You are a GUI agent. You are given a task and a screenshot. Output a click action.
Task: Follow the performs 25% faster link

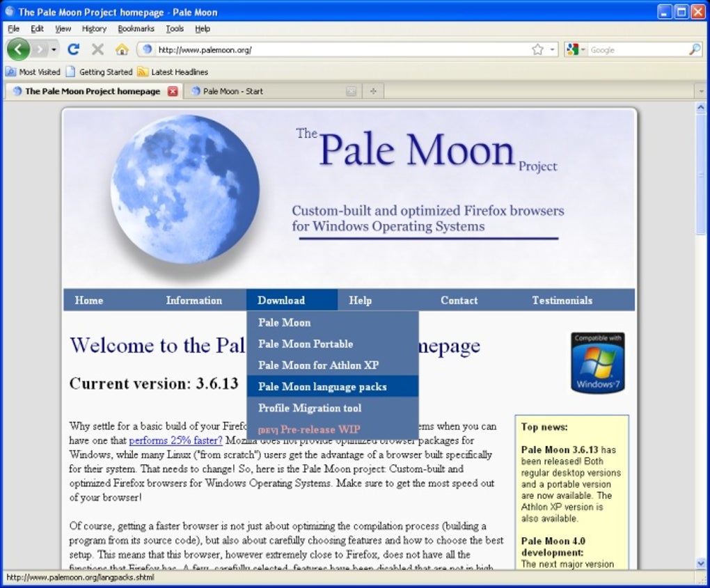pos(175,440)
